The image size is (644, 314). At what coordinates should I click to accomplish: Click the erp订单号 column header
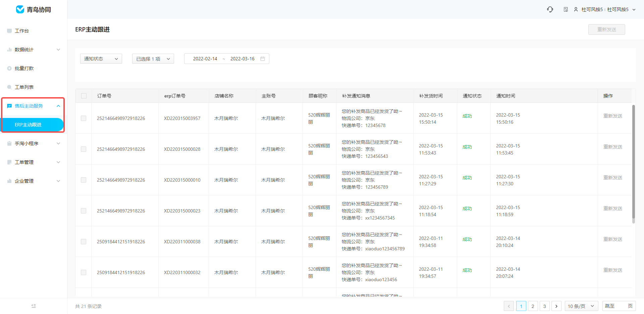175,96
